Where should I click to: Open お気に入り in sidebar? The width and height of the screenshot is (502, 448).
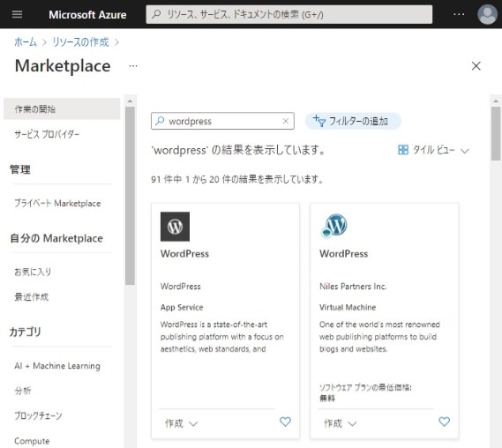point(33,272)
